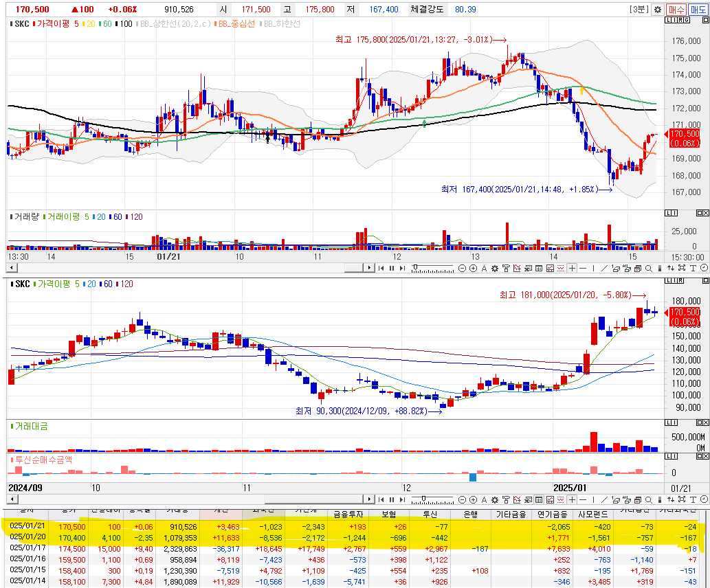The height and width of the screenshot is (588, 710).
Task: Click lower chart scrollbar left arrow
Action: pyautogui.click(x=12, y=500)
